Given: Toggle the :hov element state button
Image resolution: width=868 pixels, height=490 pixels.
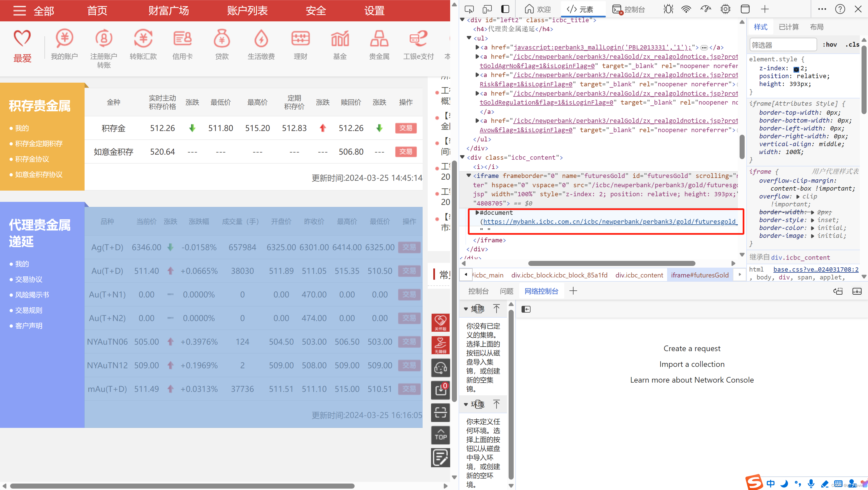Looking at the screenshot, I should coord(829,44).
